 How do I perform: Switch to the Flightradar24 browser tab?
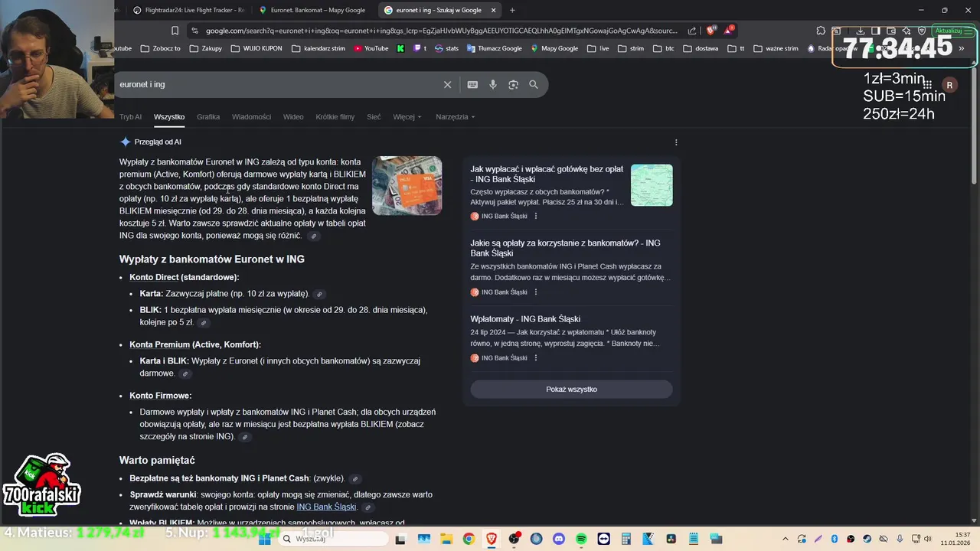[x=188, y=10]
